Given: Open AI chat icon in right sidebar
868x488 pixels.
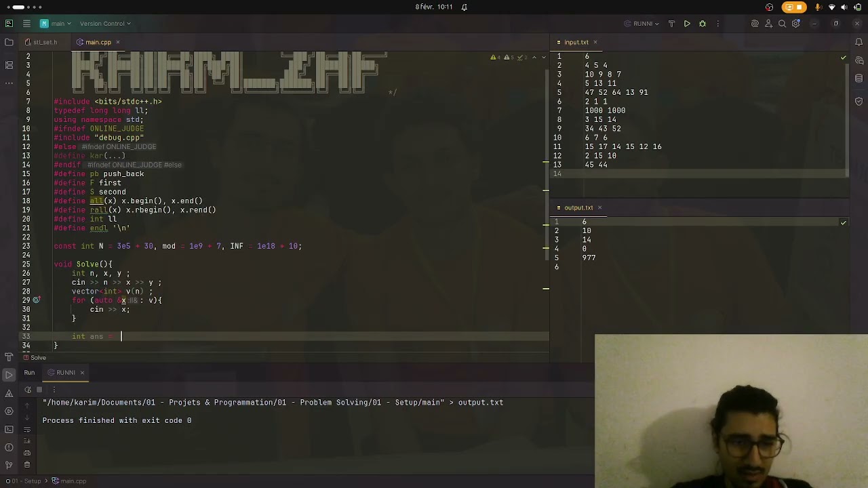Looking at the screenshot, I should click(859, 60).
